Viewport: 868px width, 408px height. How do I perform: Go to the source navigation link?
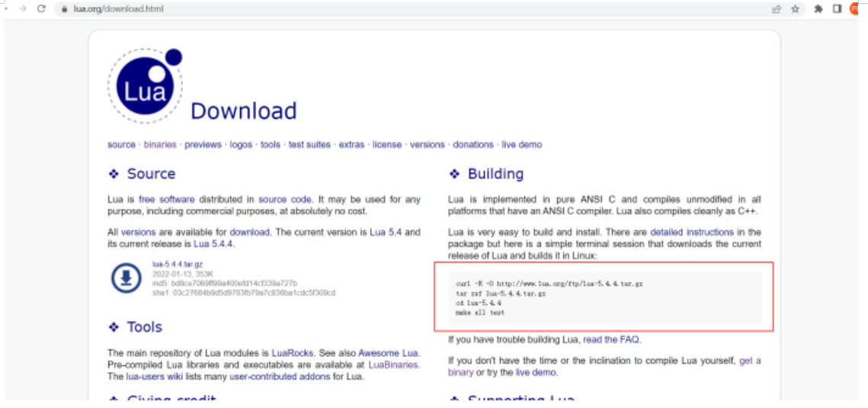tap(121, 144)
